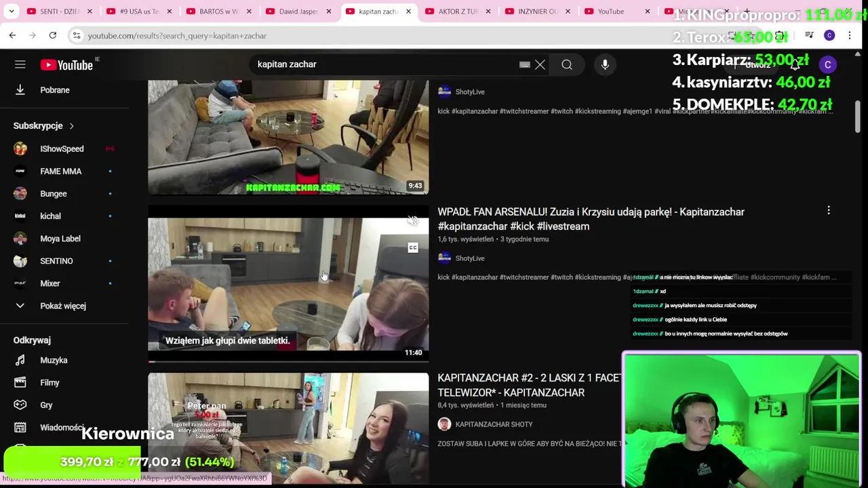Submit search with magnifier button

(567, 64)
